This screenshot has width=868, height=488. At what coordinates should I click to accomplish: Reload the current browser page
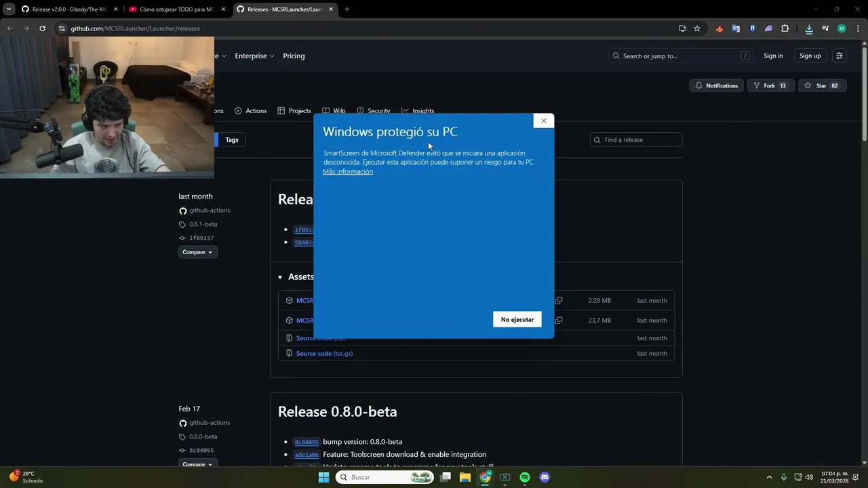pyautogui.click(x=42, y=28)
